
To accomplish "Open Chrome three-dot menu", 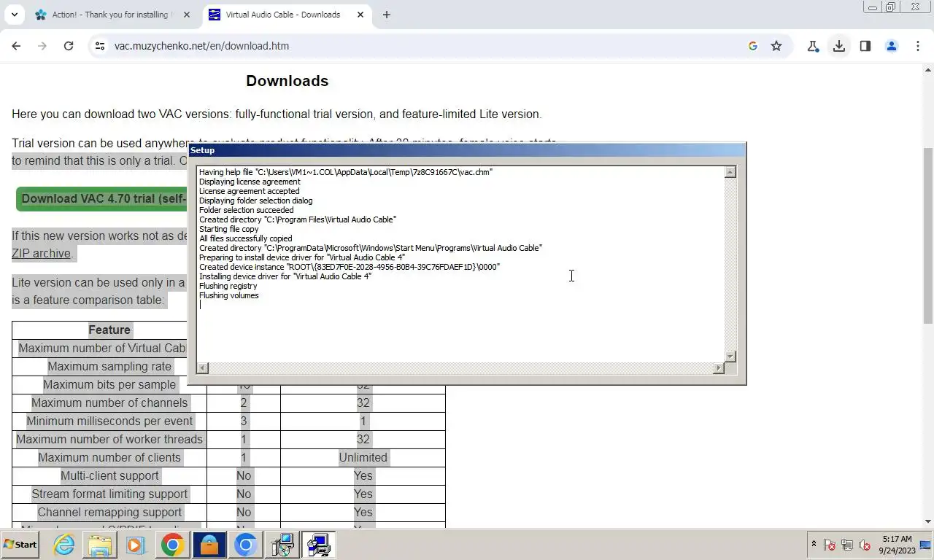I will coord(918,46).
